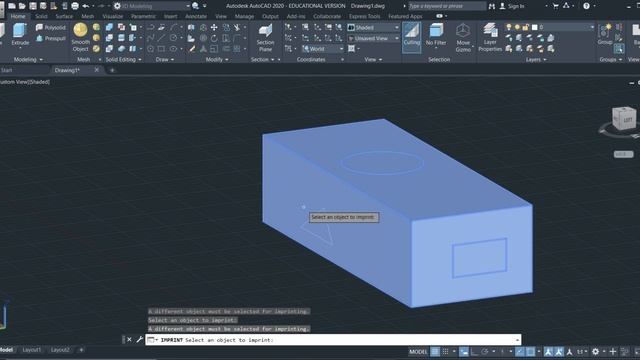Expand the Solid Editing panel
640x360 pixels.
click(123, 60)
